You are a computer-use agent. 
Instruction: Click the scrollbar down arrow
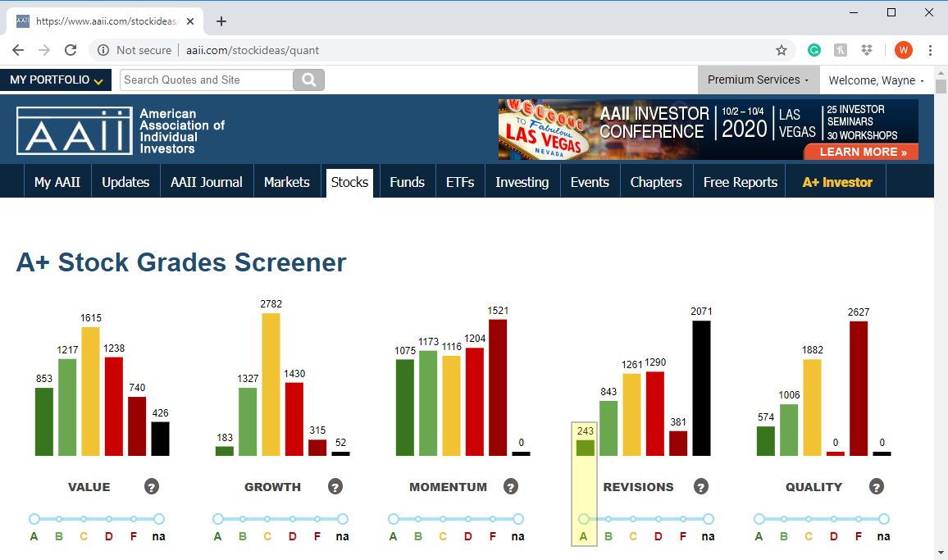941,553
